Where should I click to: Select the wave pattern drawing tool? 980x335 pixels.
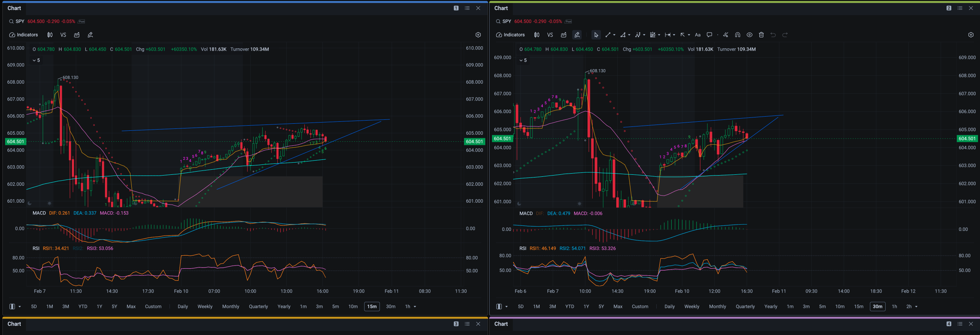[638, 35]
